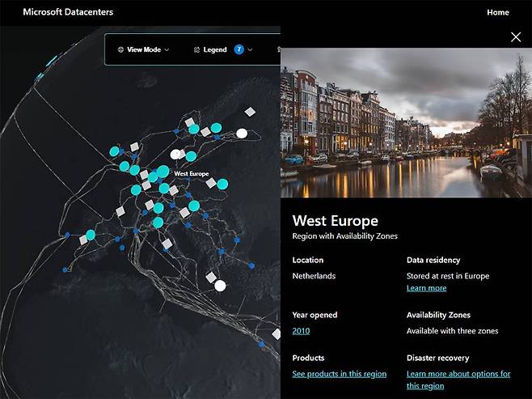This screenshot has height=399, width=532.
Task: Click the Amsterdam canal photo
Action: tap(406, 121)
